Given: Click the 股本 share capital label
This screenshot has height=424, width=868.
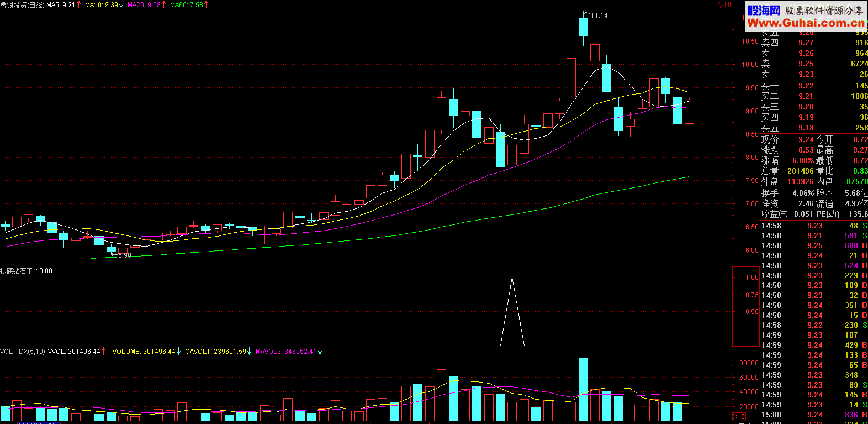Looking at the screenshot, I should point(825,193).
